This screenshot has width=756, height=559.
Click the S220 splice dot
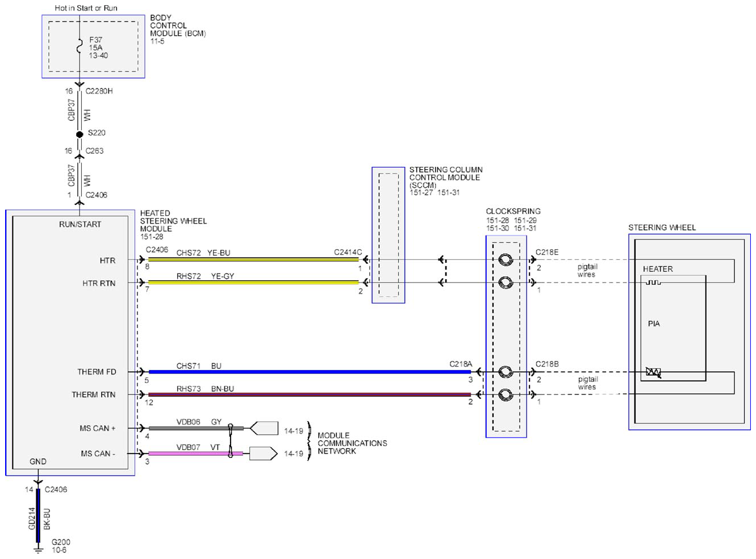click(80, 135)
